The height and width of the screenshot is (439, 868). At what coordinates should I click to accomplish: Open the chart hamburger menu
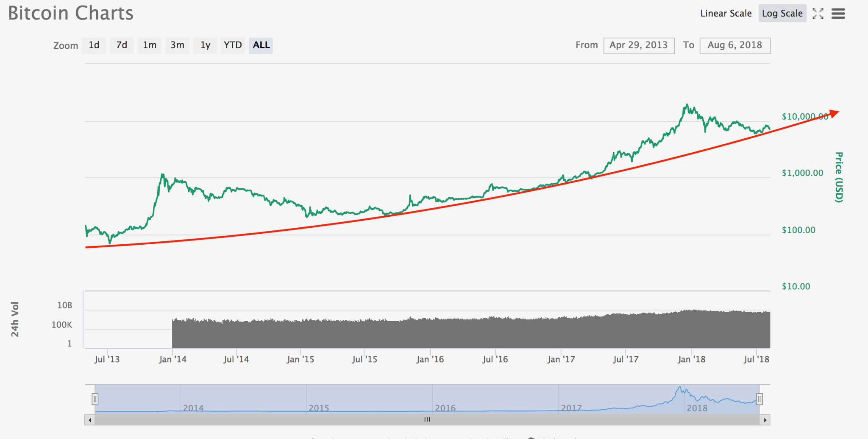[x=838, y=14]
